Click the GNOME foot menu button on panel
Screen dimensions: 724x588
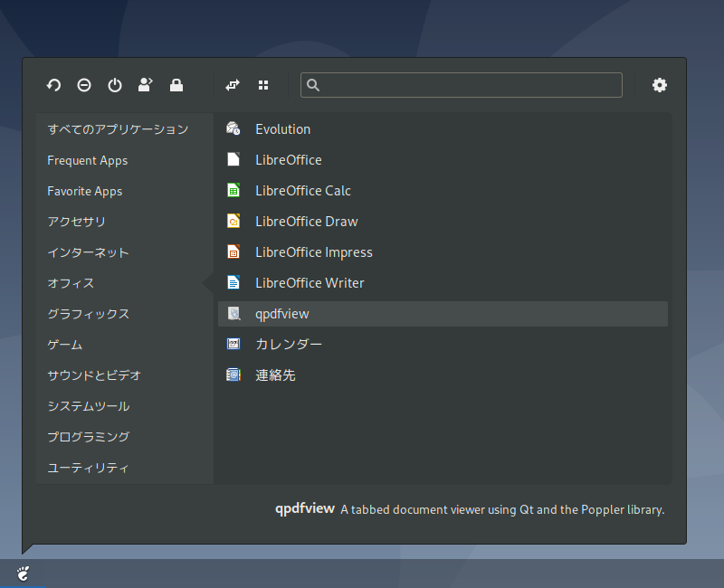point(23,574)
